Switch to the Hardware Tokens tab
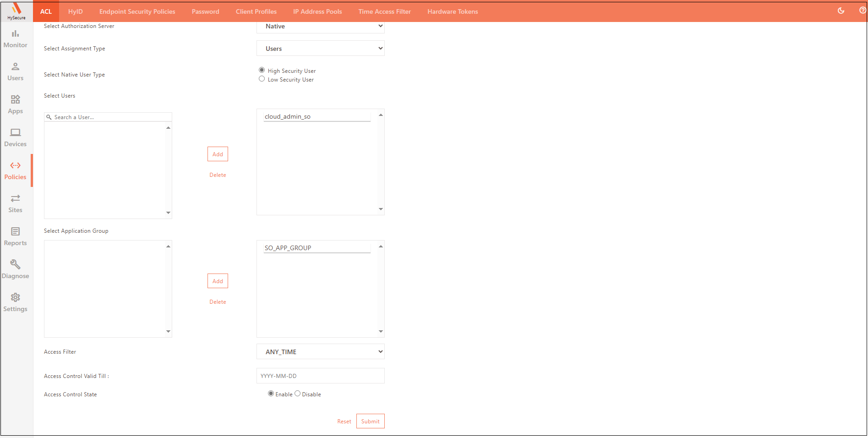 (x=453, y=11)
